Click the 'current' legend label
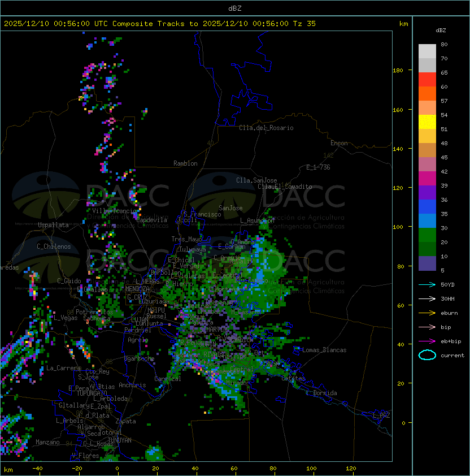470x476 pixels. pyautogui.click(x=452, y=356)
